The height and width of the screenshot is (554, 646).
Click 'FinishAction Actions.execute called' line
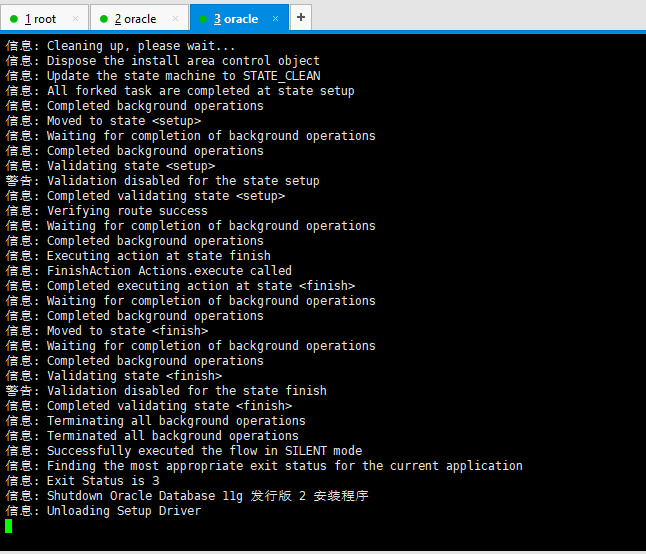(148, 271)
